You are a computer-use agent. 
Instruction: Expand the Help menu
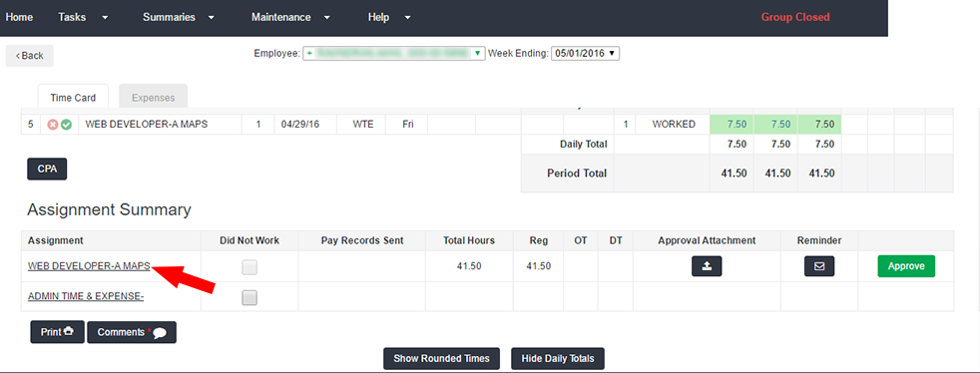tap(389, 18)
